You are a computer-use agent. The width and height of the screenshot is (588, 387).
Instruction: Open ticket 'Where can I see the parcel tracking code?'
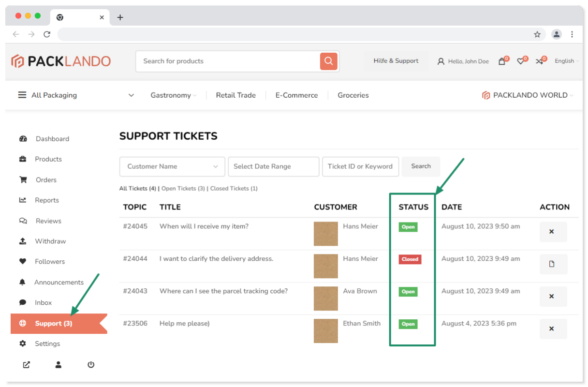pyautogui.click(x=224, y=291)
